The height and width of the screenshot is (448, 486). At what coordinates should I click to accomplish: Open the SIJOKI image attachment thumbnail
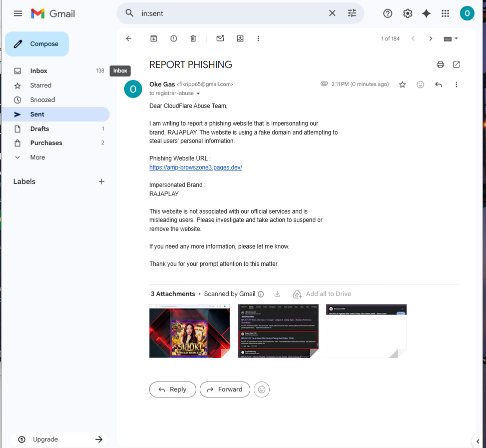[190, 331]
